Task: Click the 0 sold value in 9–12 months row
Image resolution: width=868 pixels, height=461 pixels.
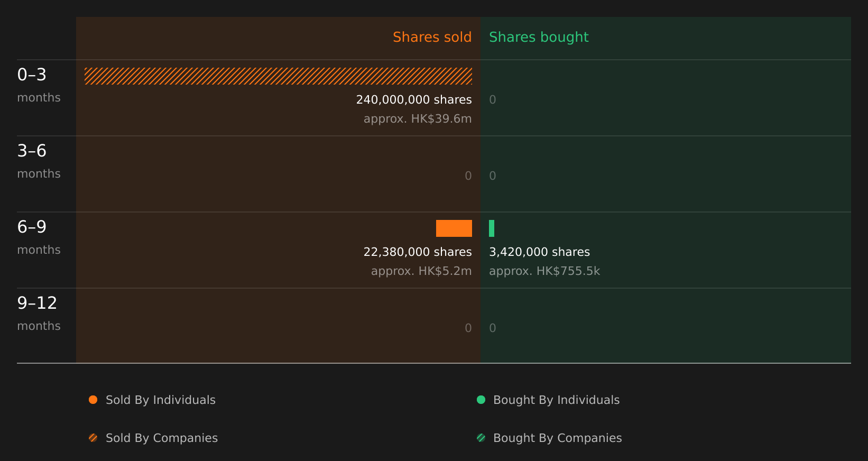Action: coord(468,328)
